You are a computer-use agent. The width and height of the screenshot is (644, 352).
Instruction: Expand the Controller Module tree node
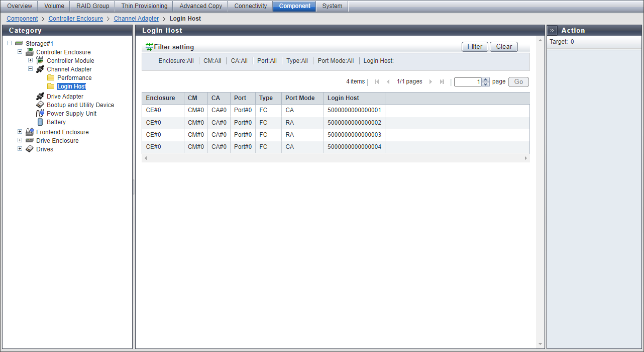click(x=30, y=60)
